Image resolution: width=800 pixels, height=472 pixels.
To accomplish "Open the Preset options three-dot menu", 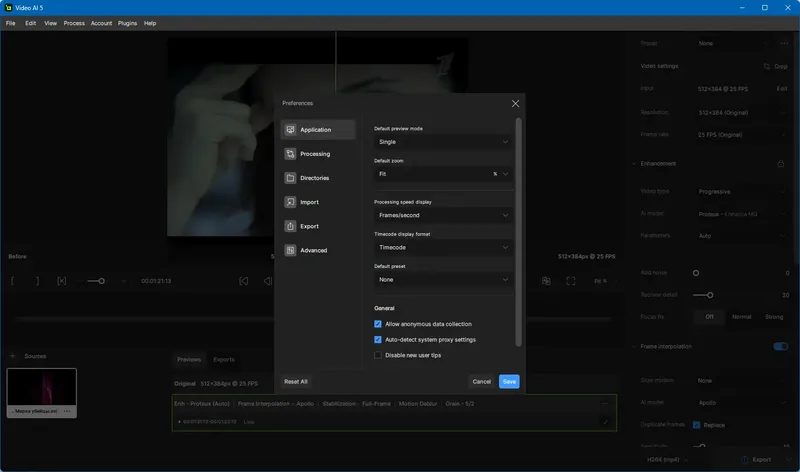I will (784, 43).
